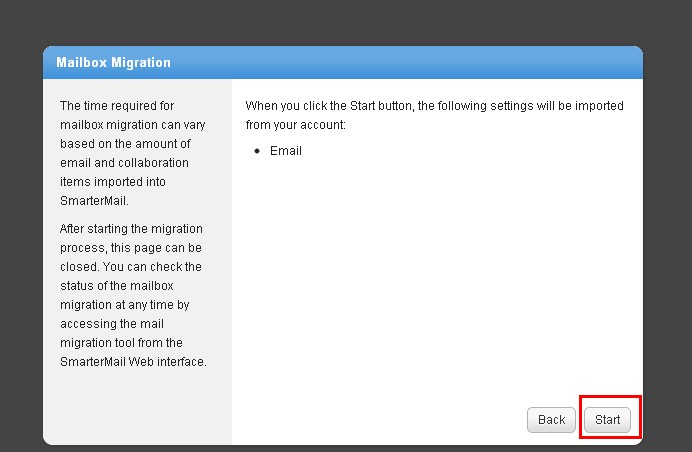
Task: Click the sidebar line "process, this page can be"
Action: click(x=130, y=248)
